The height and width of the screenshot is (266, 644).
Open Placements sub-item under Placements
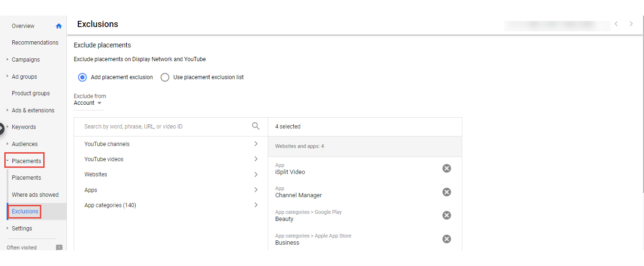click(27, 178)
